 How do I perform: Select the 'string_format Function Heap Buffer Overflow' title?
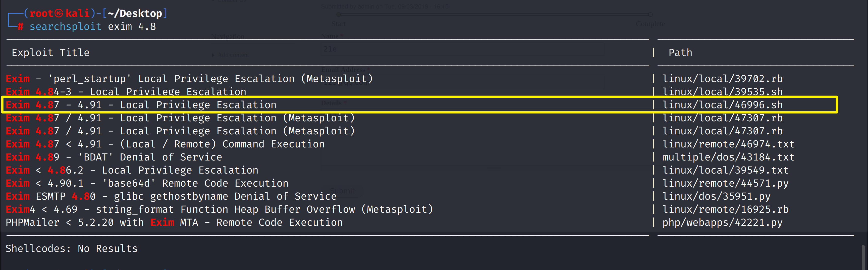click(x=219, y=209)
